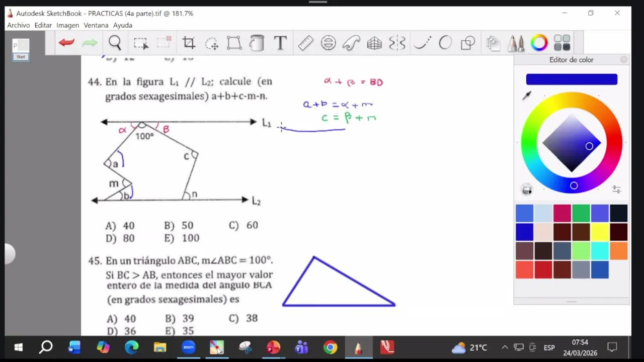Click the Start thumbnail at top left
Image resolution: width=644 pixels, height=362 pixels.
point(21,49)
